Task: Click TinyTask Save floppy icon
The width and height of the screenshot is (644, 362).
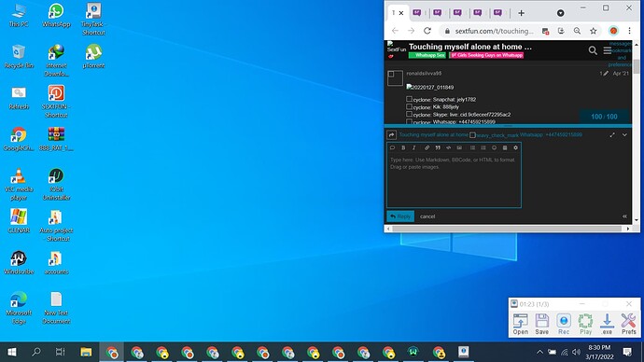Action: (x=541, y=324)
